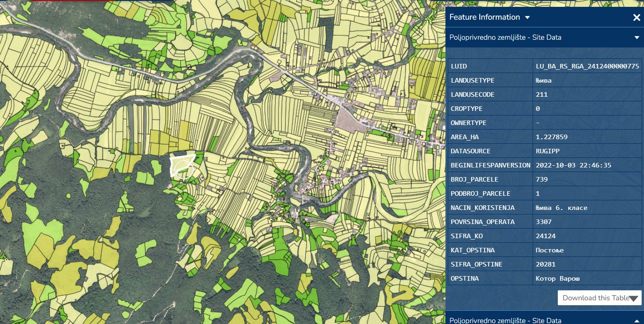Click the OPSTINA value Котор Варош
This screenshot has height=324, width=644.
click(557, 278)
